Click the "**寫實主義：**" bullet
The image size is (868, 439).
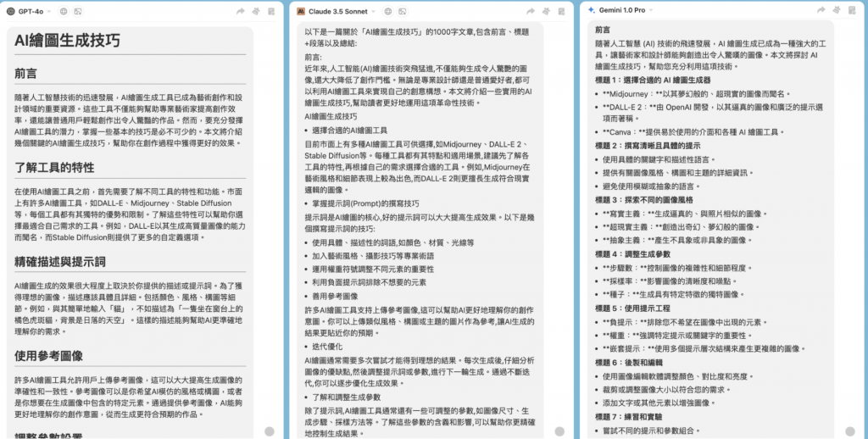685,214
